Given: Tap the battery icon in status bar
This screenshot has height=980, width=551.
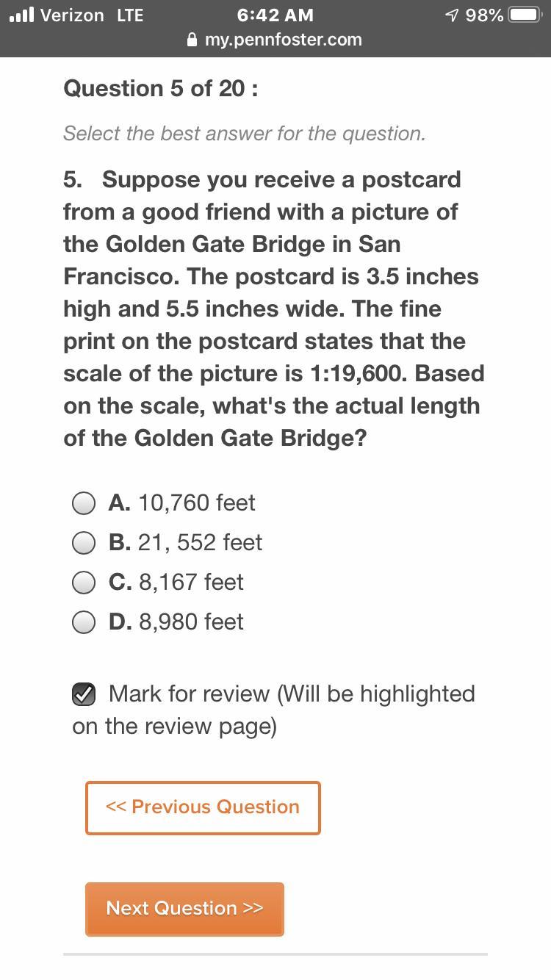Looking at the screenshot, I should [526, 15].
